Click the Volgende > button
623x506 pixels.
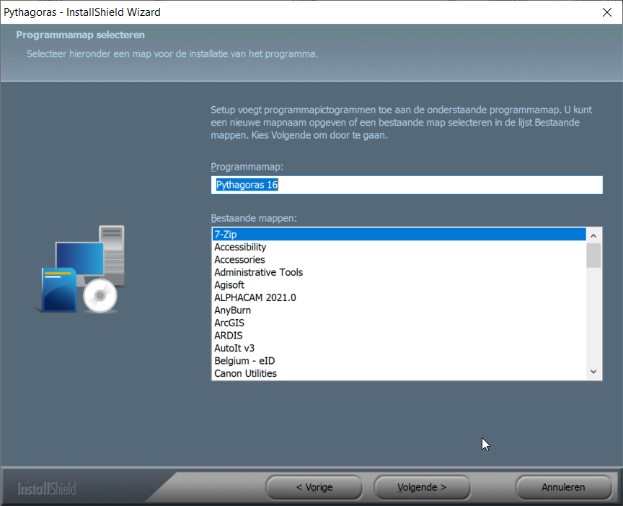(422, 487)
